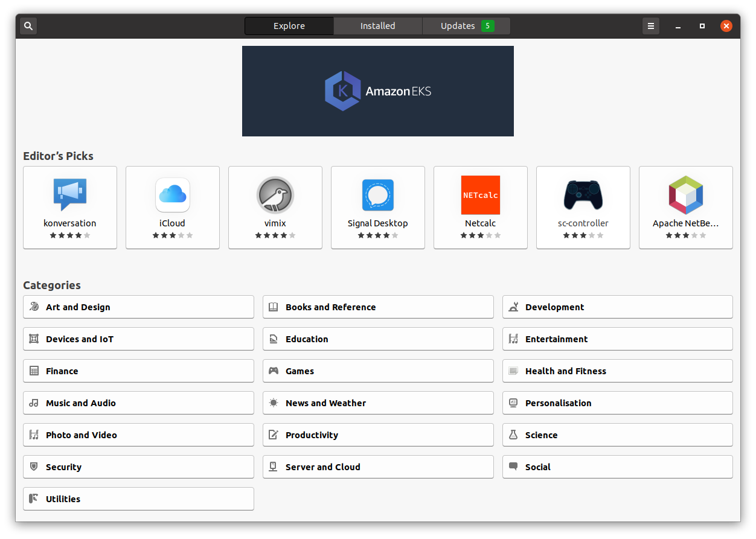Browse the Games category
Image resolution: width=756 pixels, height=539 pixels.
(x=378, y=371)
